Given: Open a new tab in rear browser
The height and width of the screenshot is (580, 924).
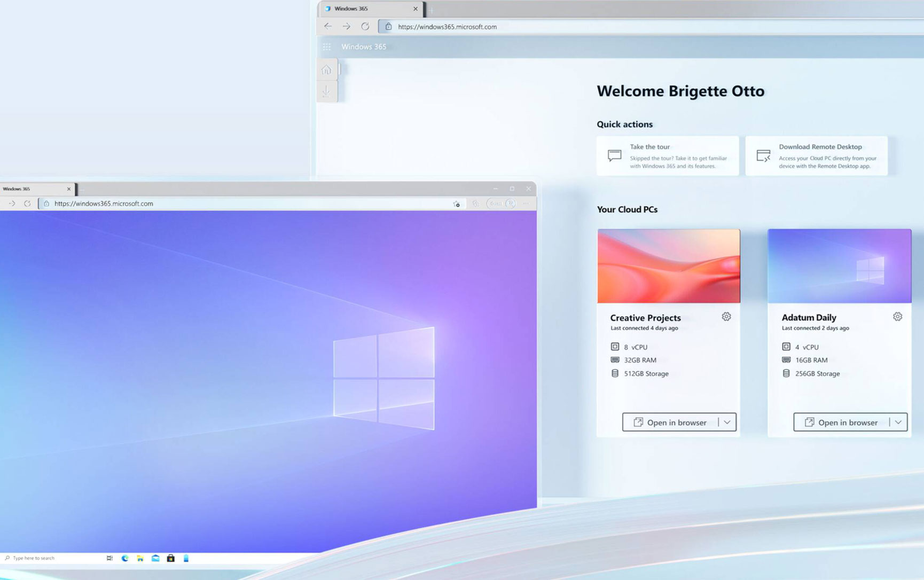Looking at the screenshot, I should click(432, 9).
